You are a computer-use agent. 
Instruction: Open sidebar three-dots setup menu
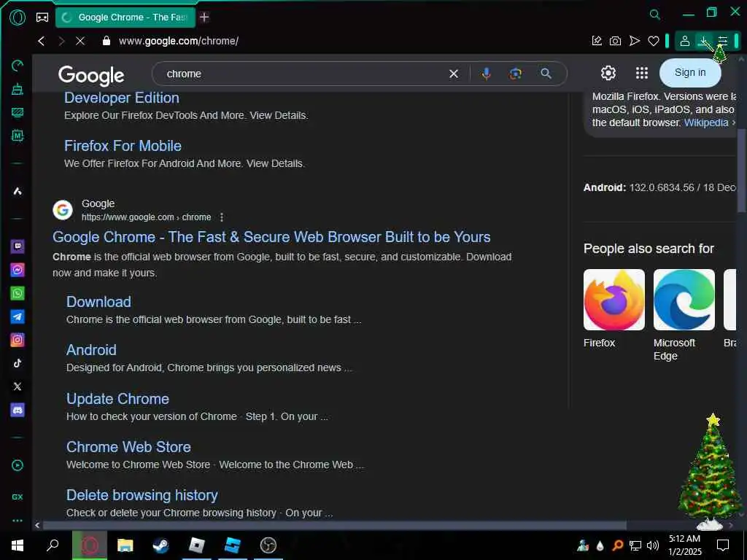pyautogui.click(x=18, y=521)
